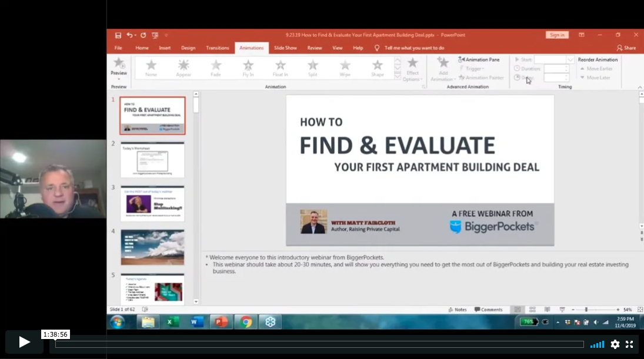
Task: Toggle the Notes pane button
Action: coord(458,310)
